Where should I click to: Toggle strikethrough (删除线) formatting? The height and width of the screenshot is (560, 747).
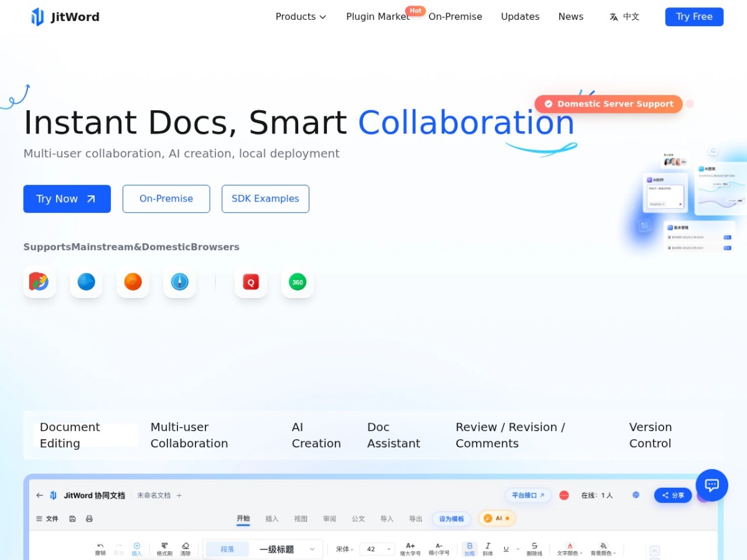click(534, 549)
